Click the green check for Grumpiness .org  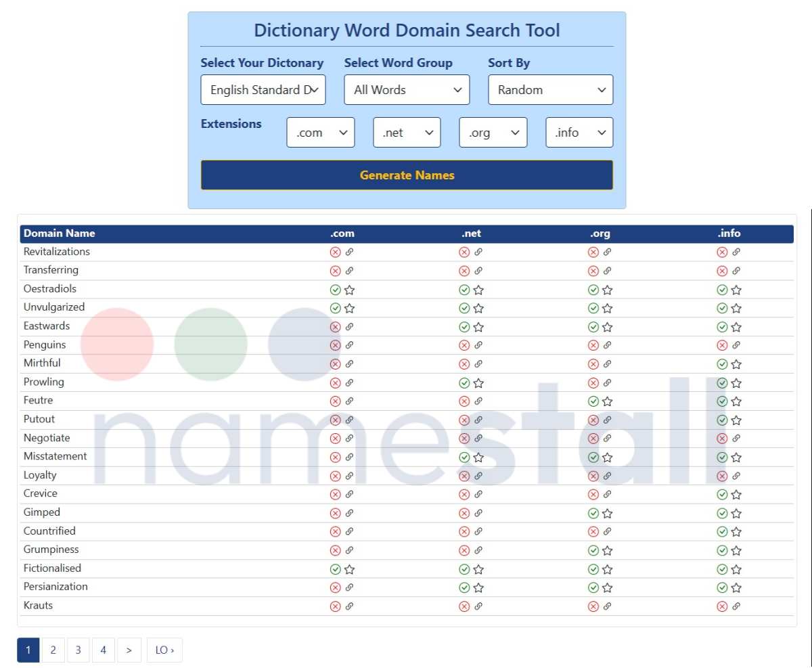tap(593, 550)
